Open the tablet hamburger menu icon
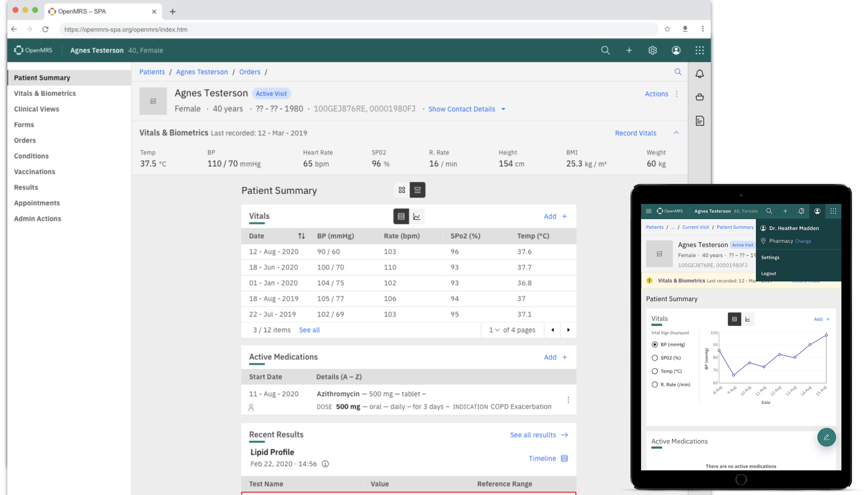This screenshot has height=495, width=868. (x=648, y=211)
